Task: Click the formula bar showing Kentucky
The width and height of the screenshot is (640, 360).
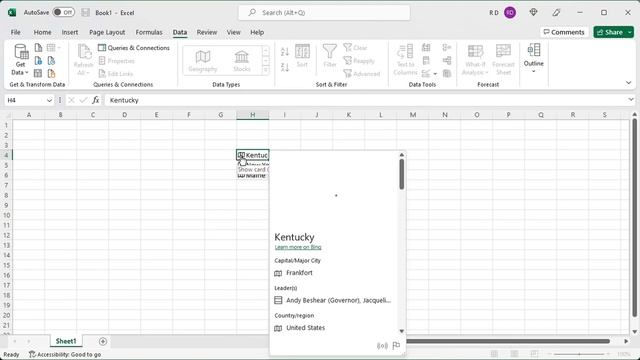Action: [365, 100]
